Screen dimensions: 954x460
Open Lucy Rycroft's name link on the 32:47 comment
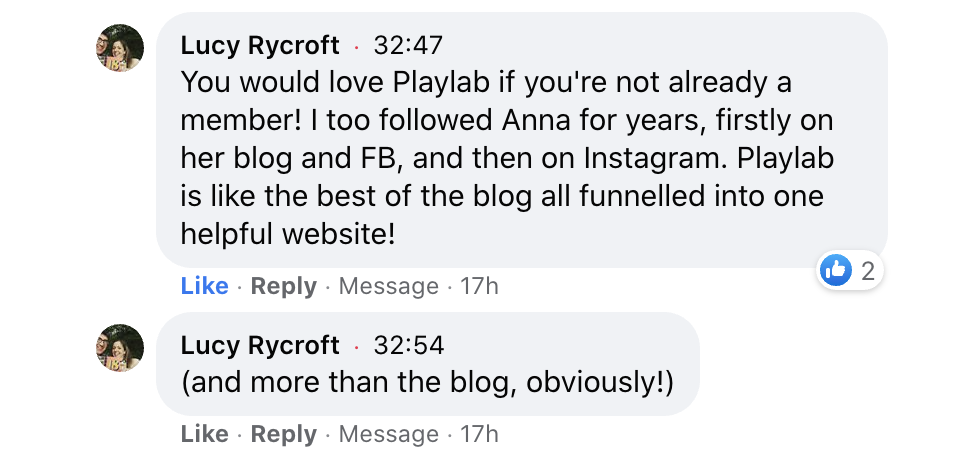[260, 45]
